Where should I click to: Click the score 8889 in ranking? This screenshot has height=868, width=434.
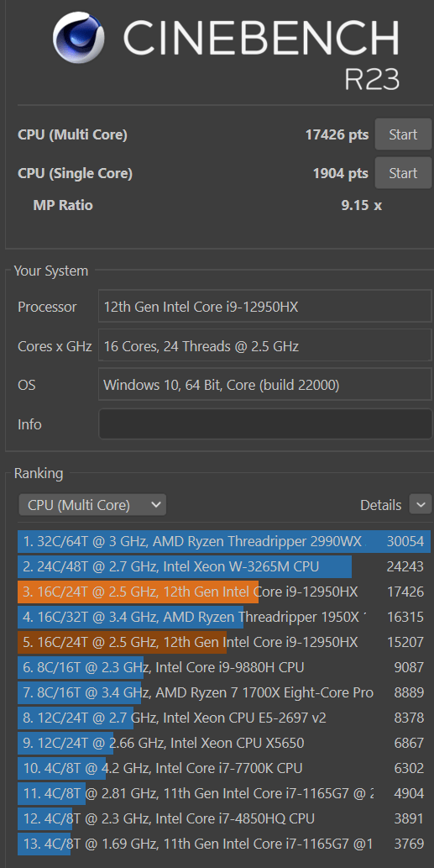tap(409, 692)
